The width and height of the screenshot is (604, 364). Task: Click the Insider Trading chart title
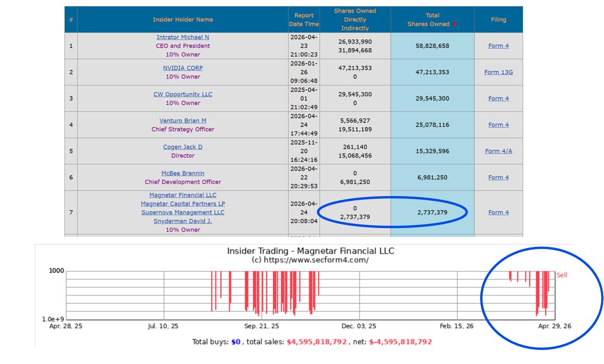(x=311, y=251)
